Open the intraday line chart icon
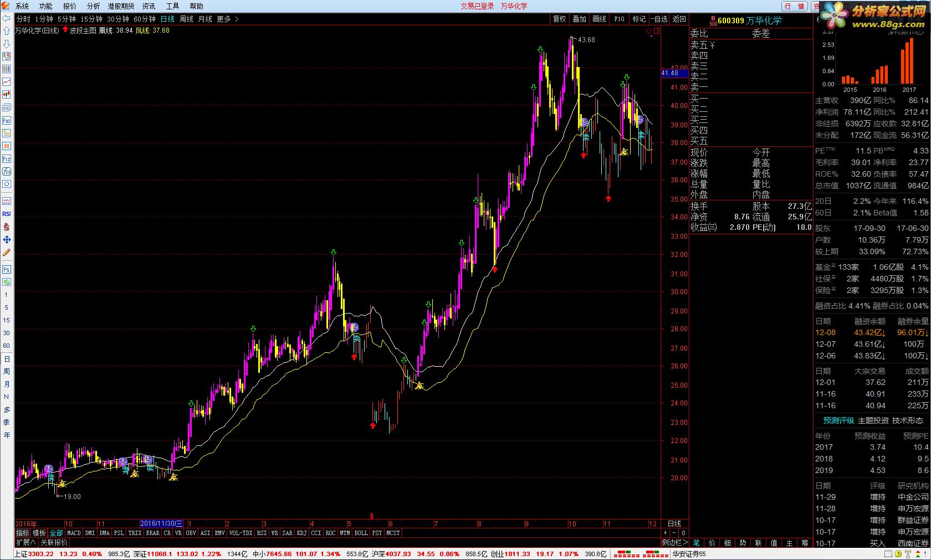This screenshot has width=931, height=560. coord(7,82)
